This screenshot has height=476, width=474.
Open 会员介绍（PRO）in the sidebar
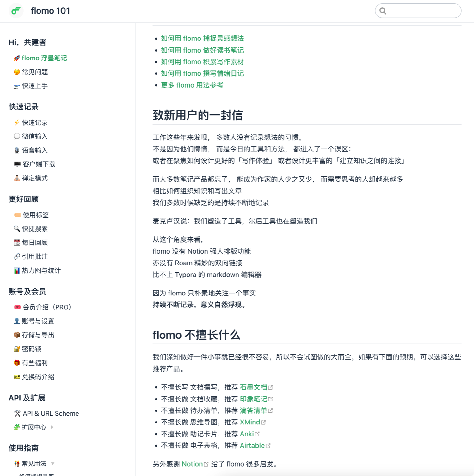[x=46, y=307]
